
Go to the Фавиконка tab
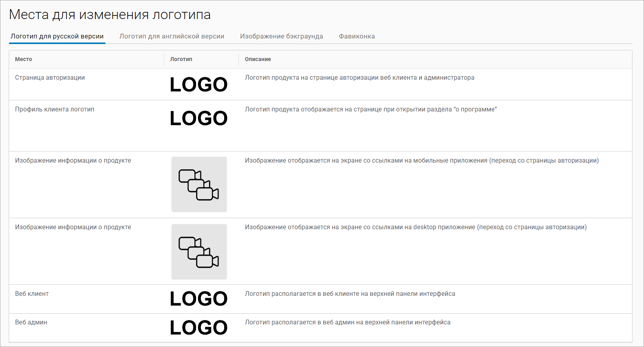356,36
